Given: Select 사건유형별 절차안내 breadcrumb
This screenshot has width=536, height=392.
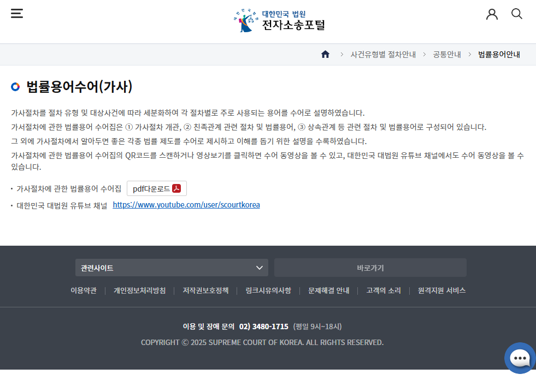Looking at the screenshot, I should [383, 55].
